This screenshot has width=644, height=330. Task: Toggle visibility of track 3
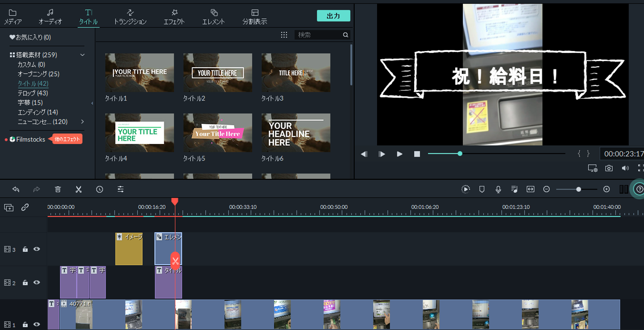37,249
